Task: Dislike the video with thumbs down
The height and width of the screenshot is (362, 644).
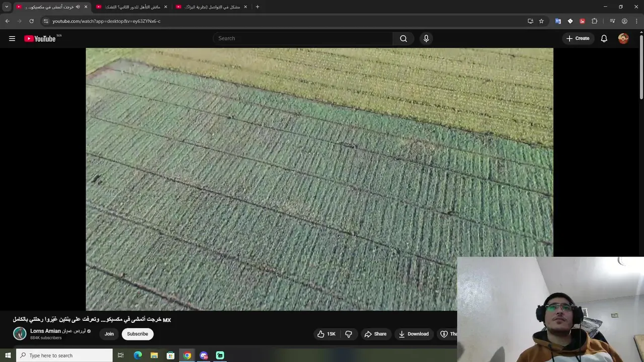Action: [348, 334]
